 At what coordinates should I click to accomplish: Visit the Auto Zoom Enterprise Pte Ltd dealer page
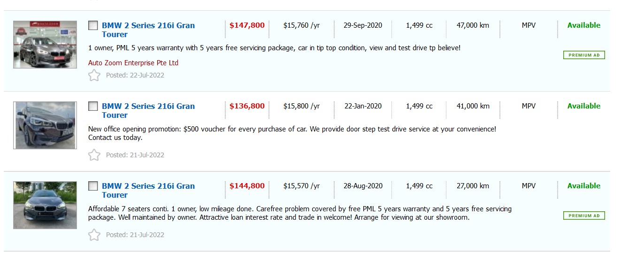[x=133, y=63]
